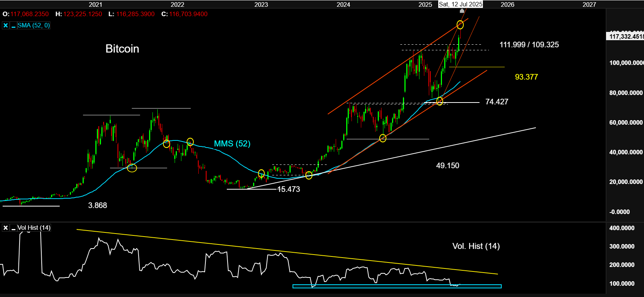Click the Sat, 12 Jul 2025 date label

(x=461, y=4)
